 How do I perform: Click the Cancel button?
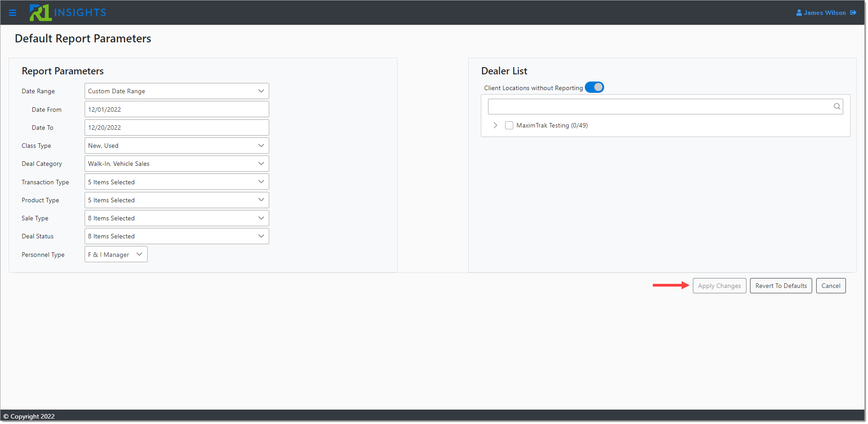point(831,286)
